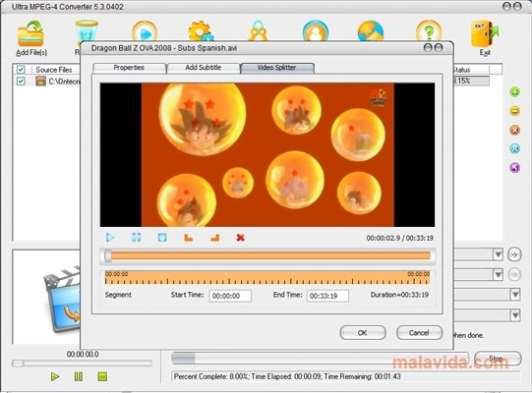Click the Stop conversion button
The image size is (532, 393).
click(x=497, y=359)
